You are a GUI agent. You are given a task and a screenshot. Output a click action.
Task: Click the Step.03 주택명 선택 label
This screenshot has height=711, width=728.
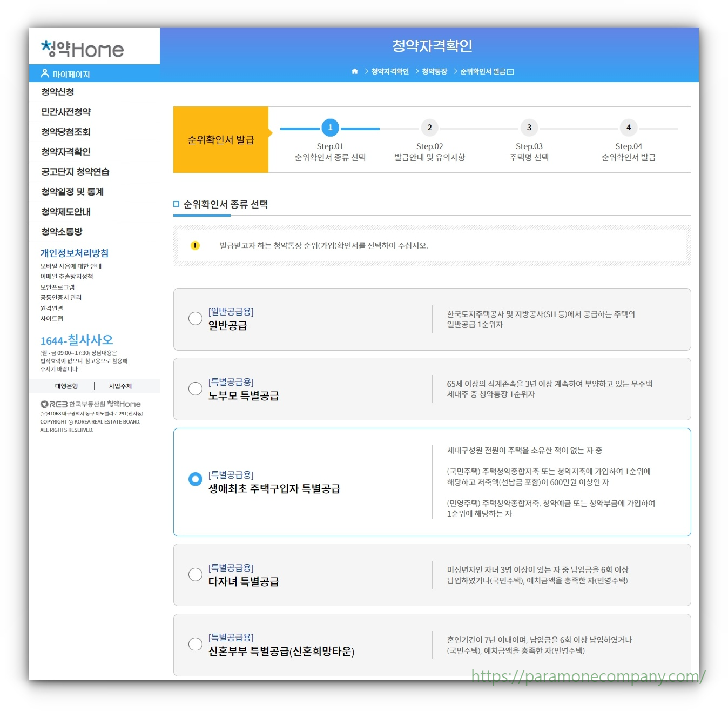[529, 152]
